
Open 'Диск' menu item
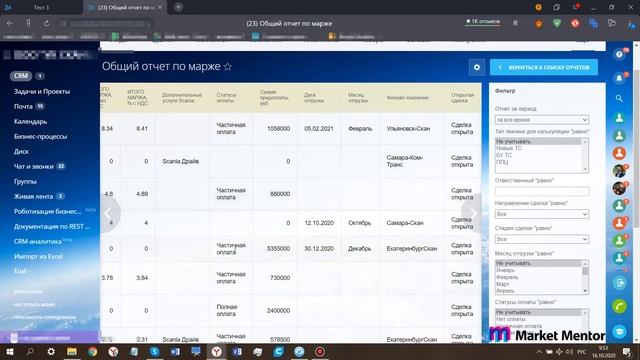(21, 151)
